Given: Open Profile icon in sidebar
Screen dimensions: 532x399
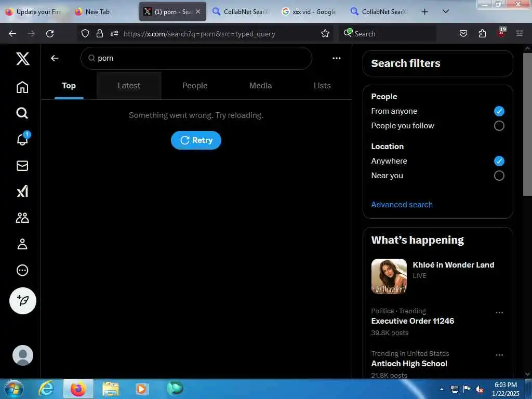Looking at the screenshot, I should [22, 244].
